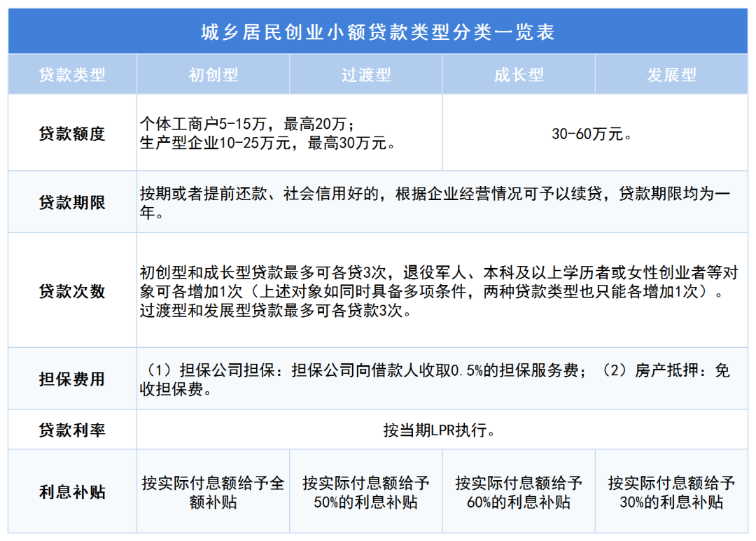Click the 按实际付息额给予全额补贴 cell
The width and height of the screenshot is (756, 541).
[x=213, y=491]
